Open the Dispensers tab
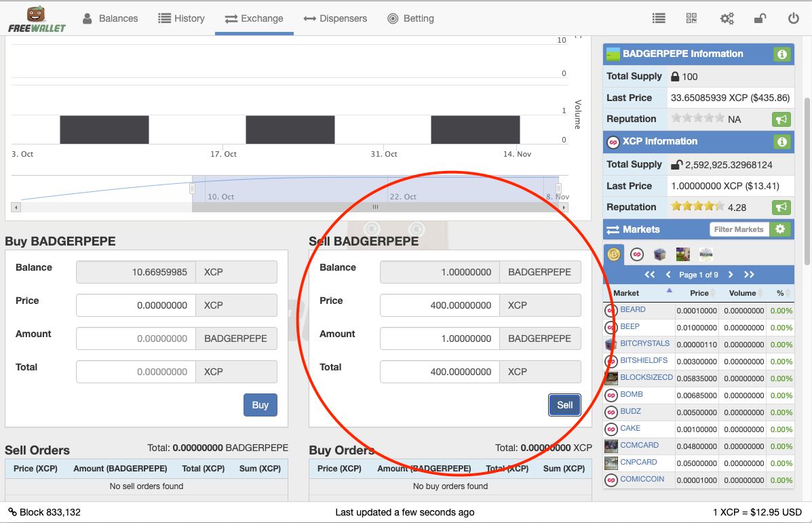 pyautogui.click(x=335, y=18)
